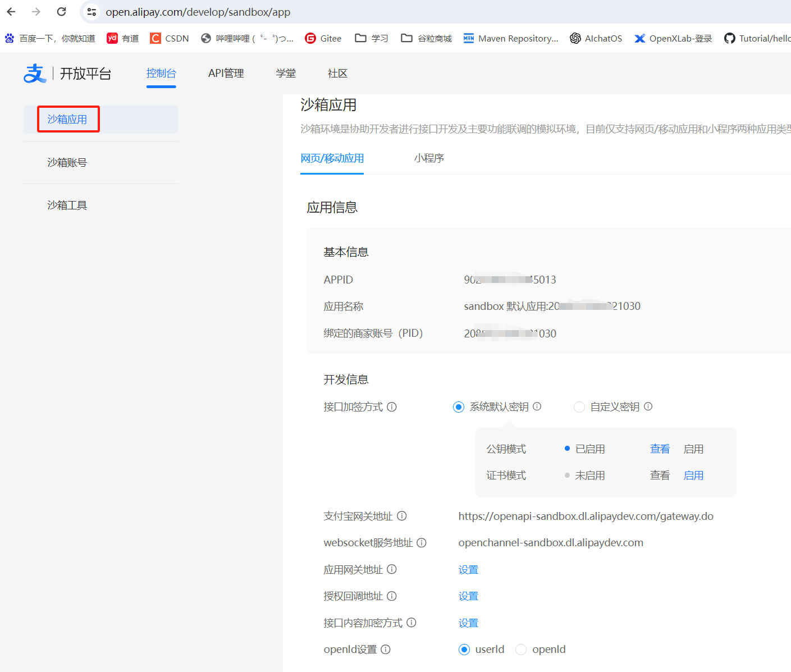
Task: Click the browser forward arrow
Action: point(36,12)
